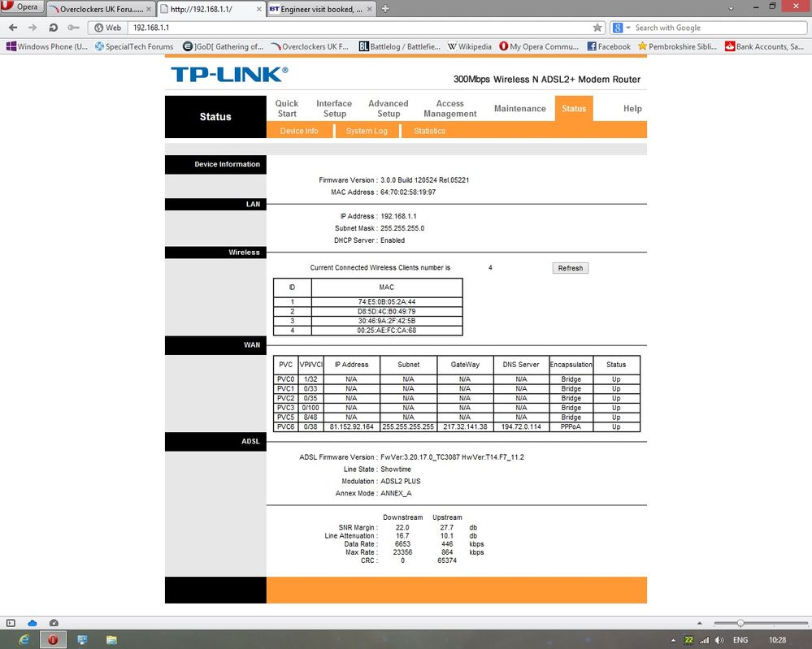Open the network signal tray icon

(704, 640)
